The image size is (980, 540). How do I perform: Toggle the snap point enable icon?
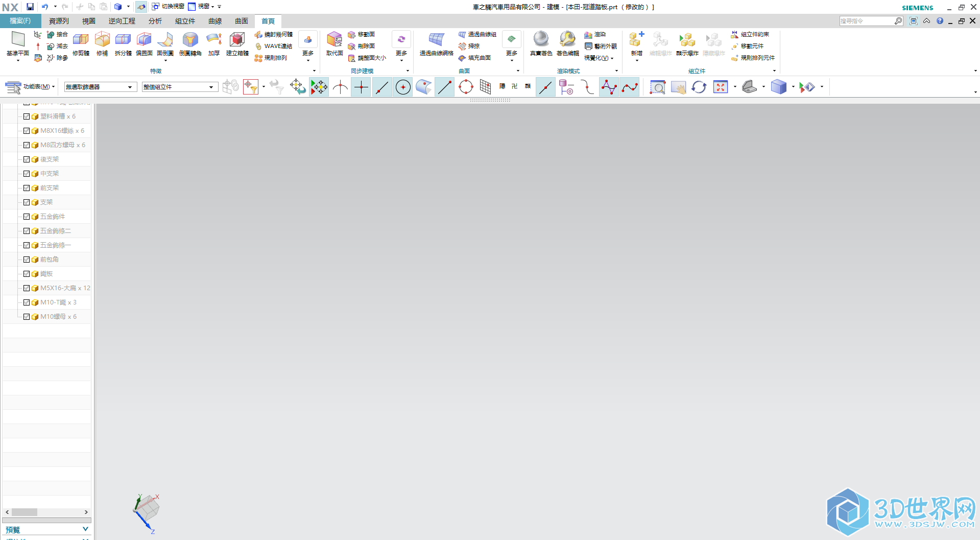click(319, 87)
